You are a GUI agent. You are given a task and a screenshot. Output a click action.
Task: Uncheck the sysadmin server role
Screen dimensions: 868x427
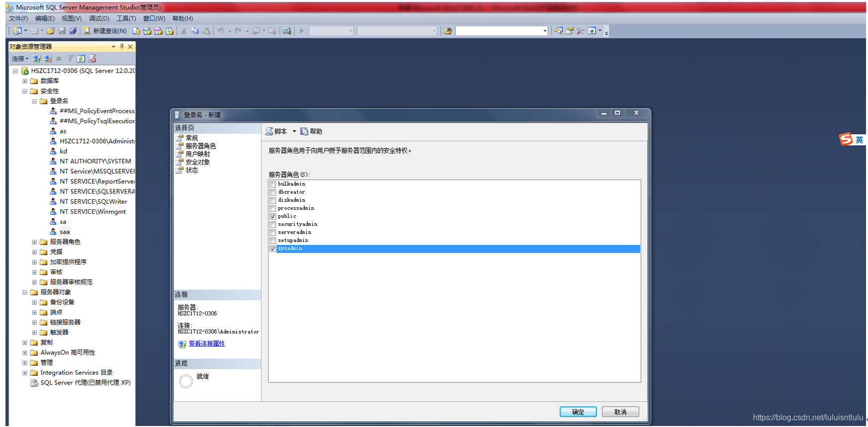coord(273,249)
